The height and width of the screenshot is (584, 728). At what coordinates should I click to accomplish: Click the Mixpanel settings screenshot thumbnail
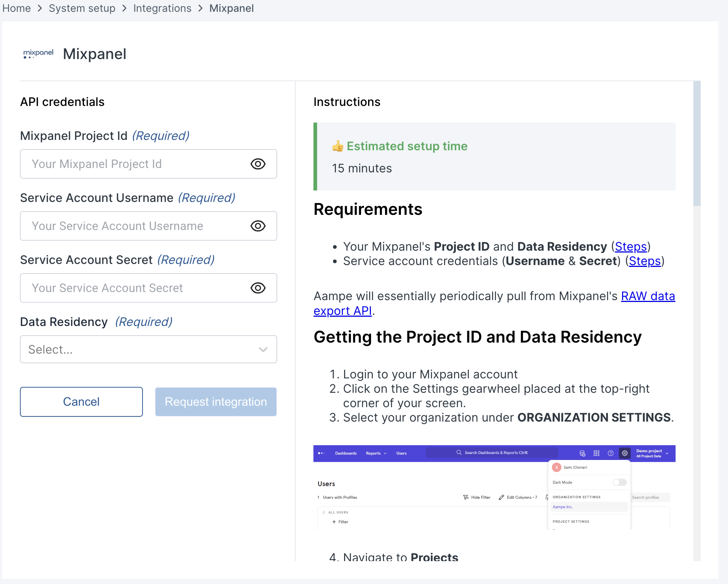pyautogui.click(x=494, y=487)
